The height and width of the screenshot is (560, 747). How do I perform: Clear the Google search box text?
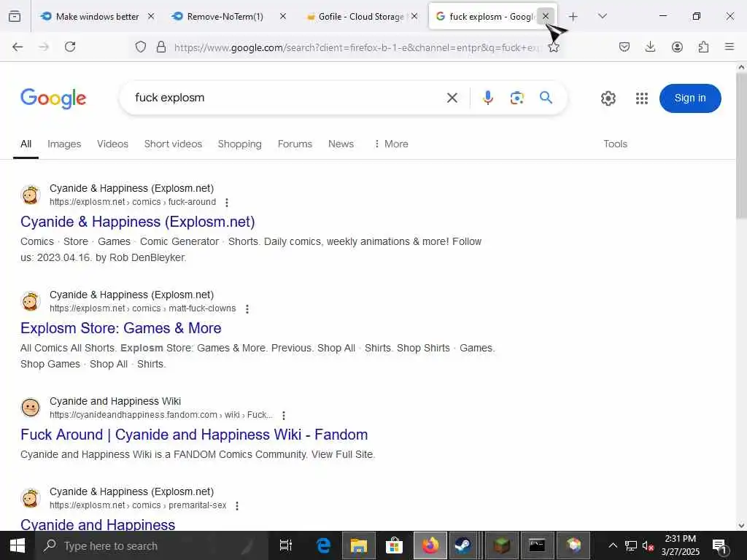click(452, 98)
